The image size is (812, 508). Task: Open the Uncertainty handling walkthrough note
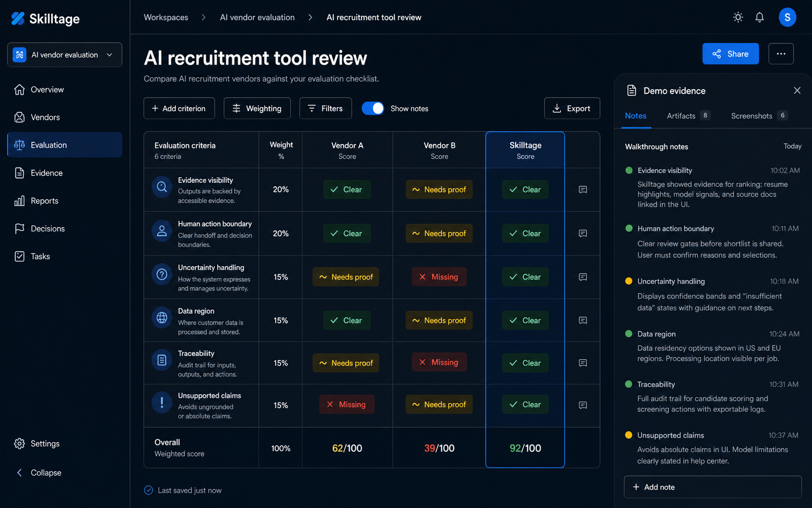(712, 294)
